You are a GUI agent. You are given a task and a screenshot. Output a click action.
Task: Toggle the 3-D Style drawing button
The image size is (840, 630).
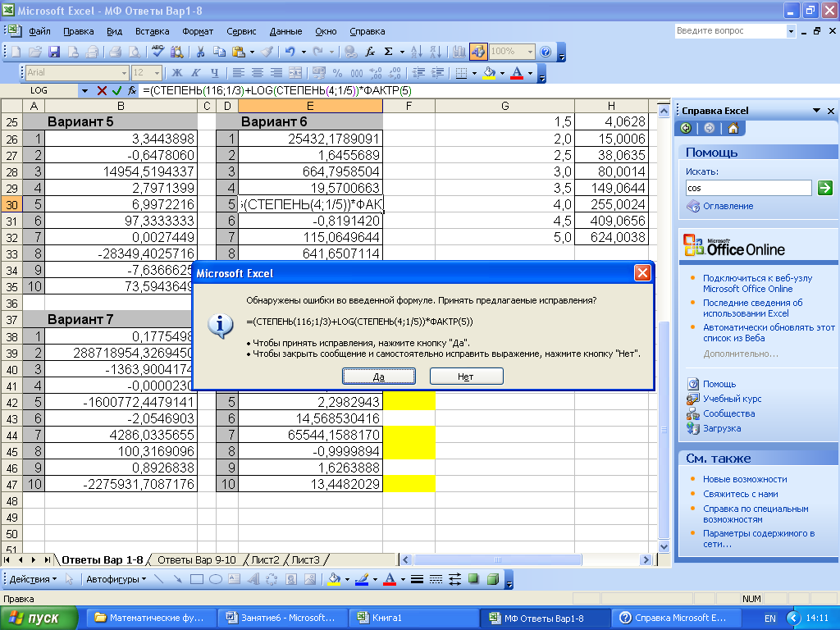tap(493, 579)
